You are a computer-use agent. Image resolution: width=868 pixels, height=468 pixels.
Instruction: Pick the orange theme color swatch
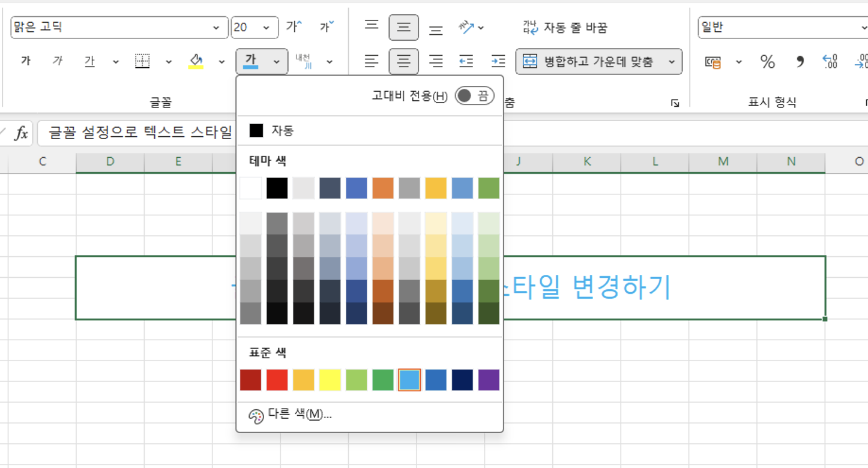tap(383, 188)
